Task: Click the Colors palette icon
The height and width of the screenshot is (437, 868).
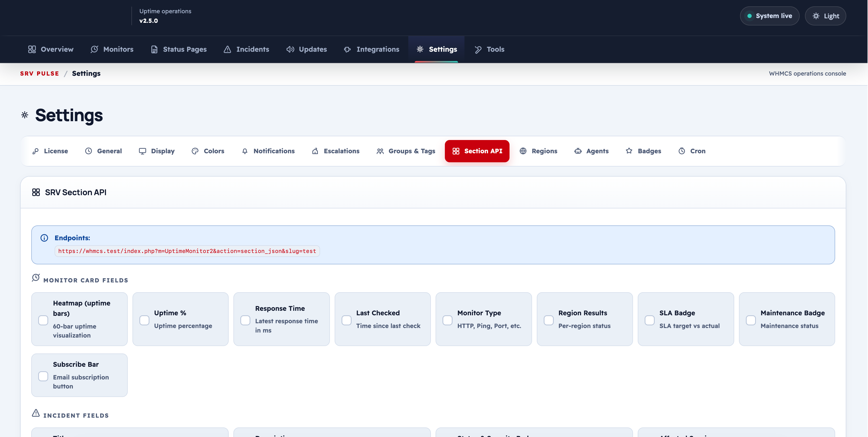Action: [x=195, y=151]
